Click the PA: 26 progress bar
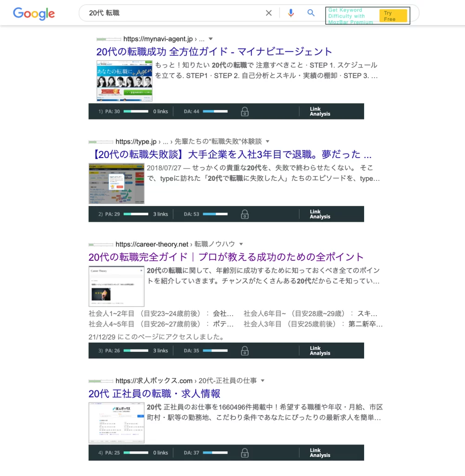This screenshot has height=476, width=465. tap(136, 351)
